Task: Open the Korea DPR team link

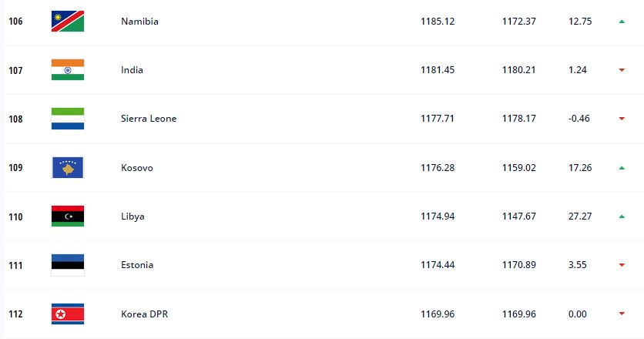Action: [145, 314]
